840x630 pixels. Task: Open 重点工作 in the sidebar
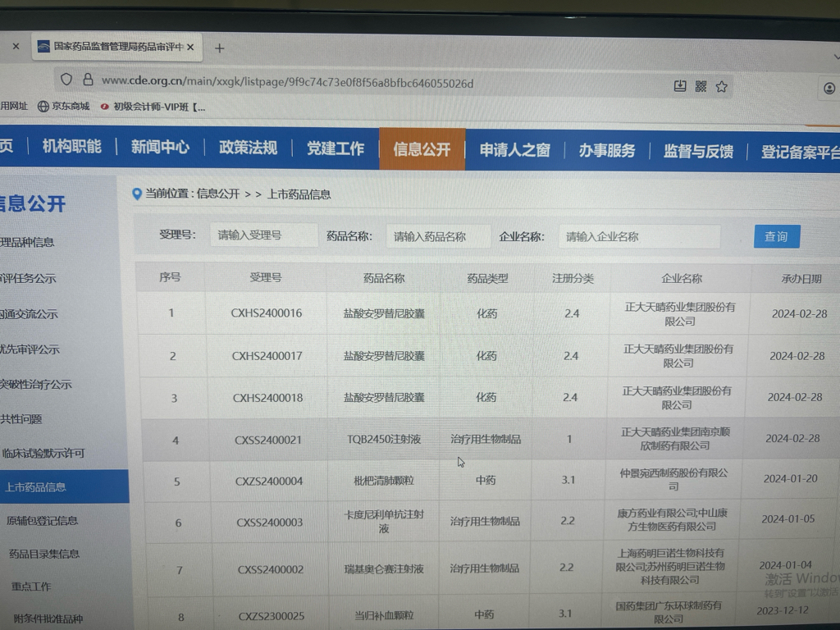(31, 586)
